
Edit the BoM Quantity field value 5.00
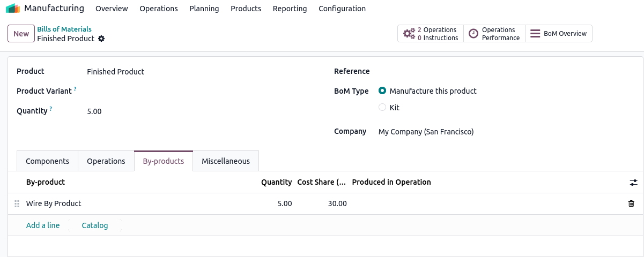click(x=94, y=111)
